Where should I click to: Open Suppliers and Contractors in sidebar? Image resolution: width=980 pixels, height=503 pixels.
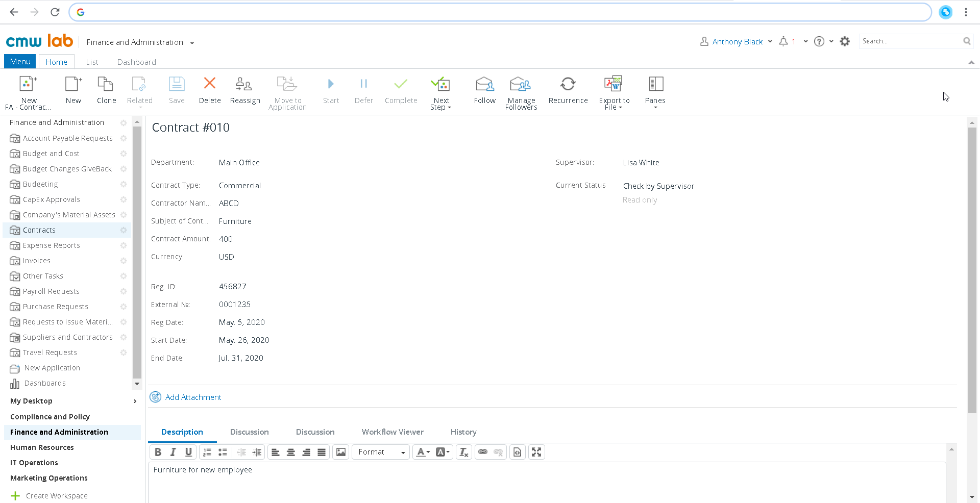67,337
